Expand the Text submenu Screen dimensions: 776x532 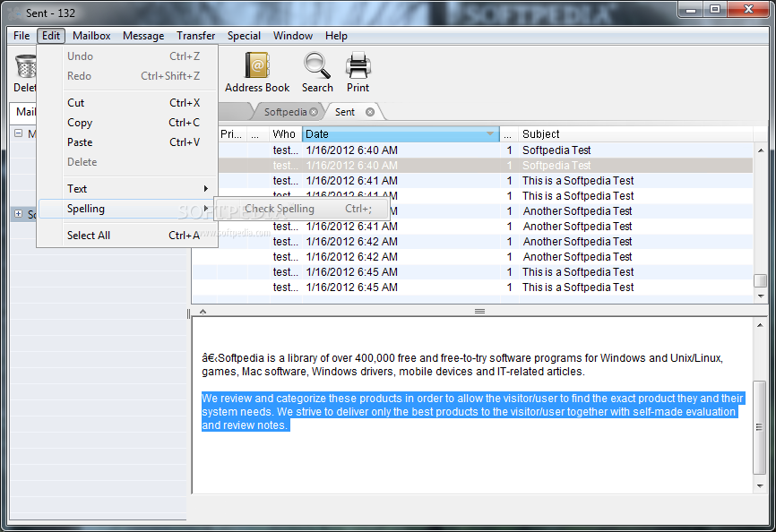tap(127, 189)
